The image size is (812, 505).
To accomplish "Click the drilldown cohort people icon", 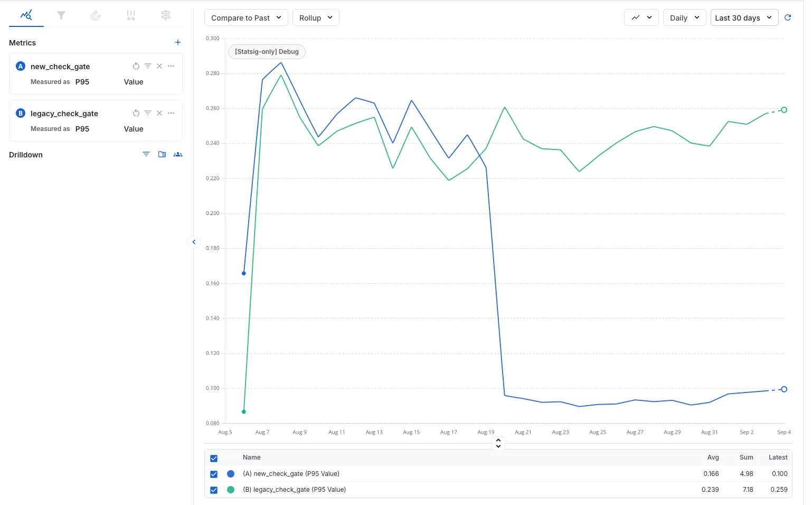I will coord(178,154).
